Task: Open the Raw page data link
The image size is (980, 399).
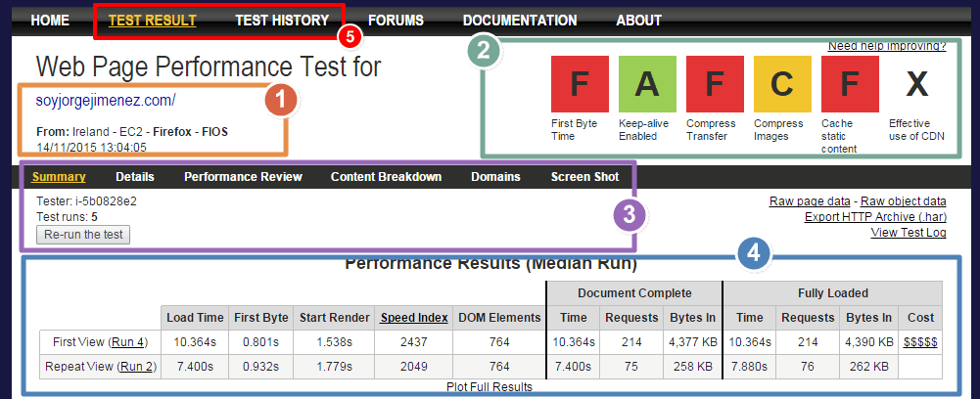Action: coord(810,201)
